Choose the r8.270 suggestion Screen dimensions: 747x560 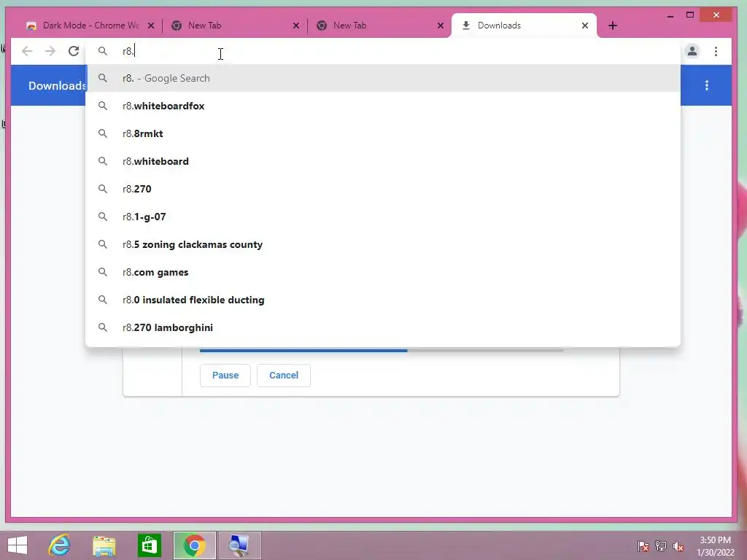382,189
